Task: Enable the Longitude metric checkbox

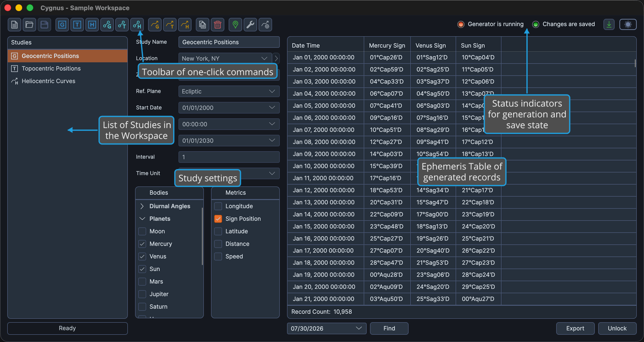Action: tap(218, 206)
